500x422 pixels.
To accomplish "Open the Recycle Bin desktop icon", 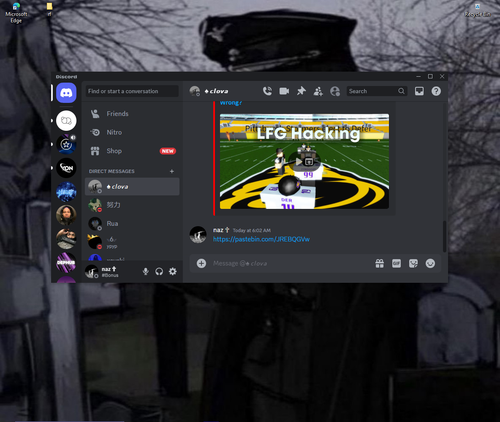I will point(478,10).
